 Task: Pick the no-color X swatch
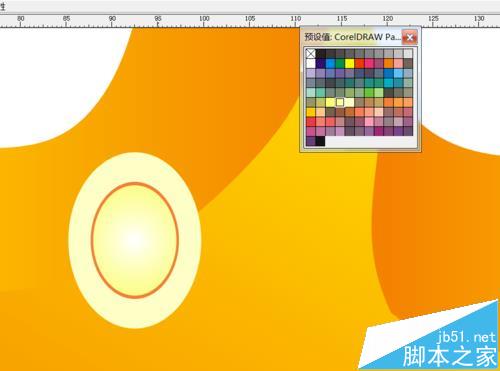[x=311, y=53]
